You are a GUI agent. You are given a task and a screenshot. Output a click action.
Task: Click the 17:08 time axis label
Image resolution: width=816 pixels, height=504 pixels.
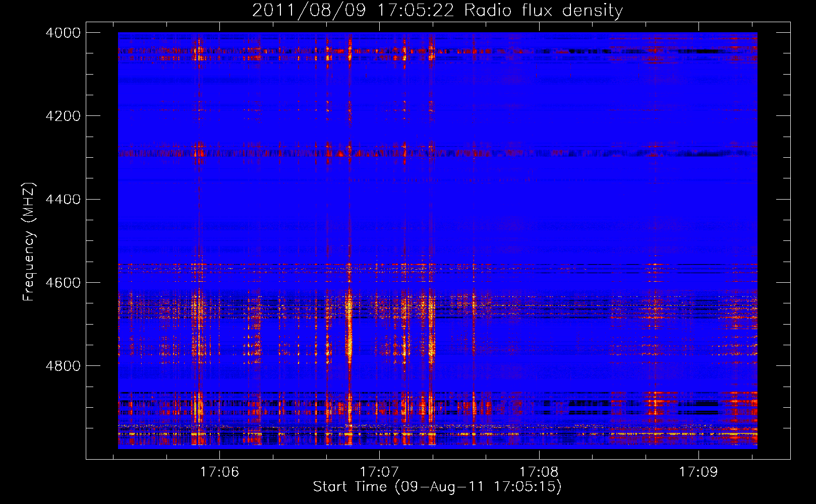(x=539, y=472)
